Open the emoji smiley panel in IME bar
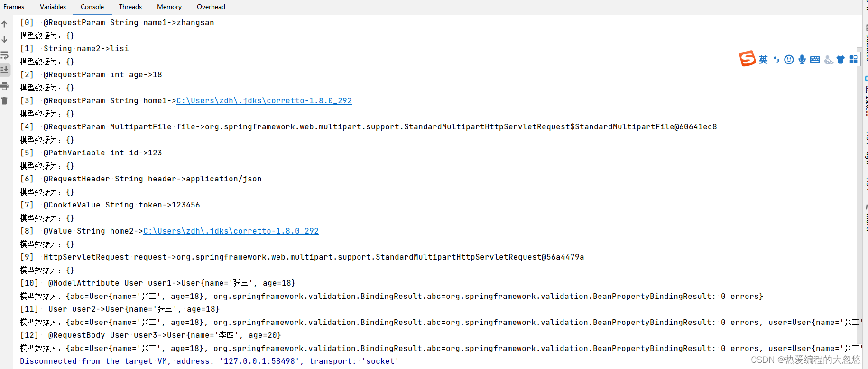The height and width of the screenshot is (369, 868). (789, 60)
